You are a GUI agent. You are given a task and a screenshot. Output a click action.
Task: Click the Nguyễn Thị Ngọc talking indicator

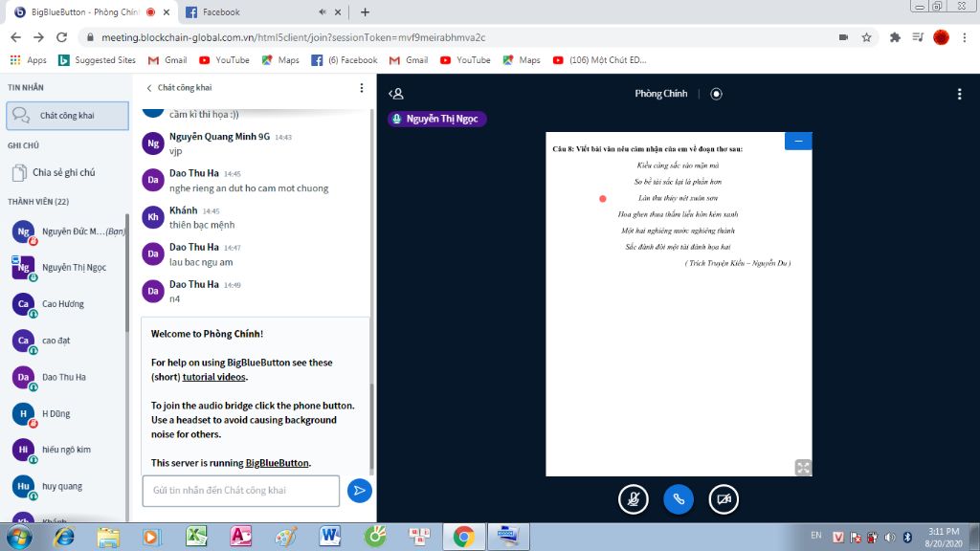(x=436, y=119)
